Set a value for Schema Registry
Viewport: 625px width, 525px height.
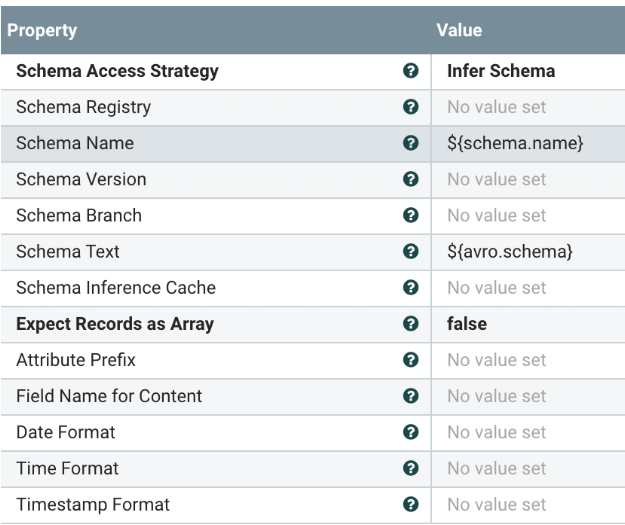[497, 108]
